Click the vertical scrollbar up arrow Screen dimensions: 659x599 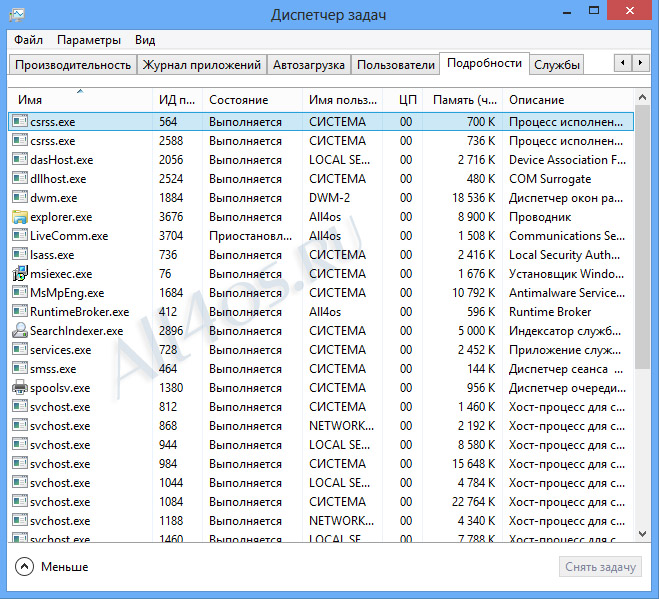[x=642, y=98]
